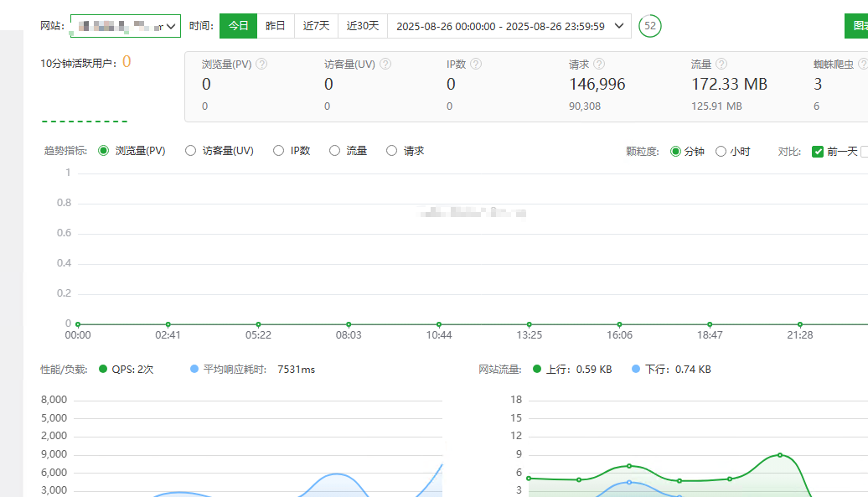The image size is (868, 497).
Task: Click PV chart data point at 21:28
Action: click(800, 324)
